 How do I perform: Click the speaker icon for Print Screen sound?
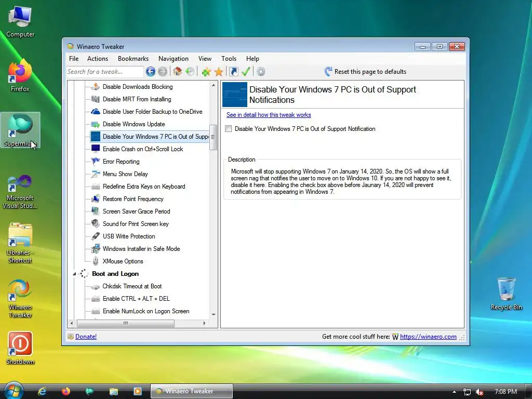coord(96,223)
